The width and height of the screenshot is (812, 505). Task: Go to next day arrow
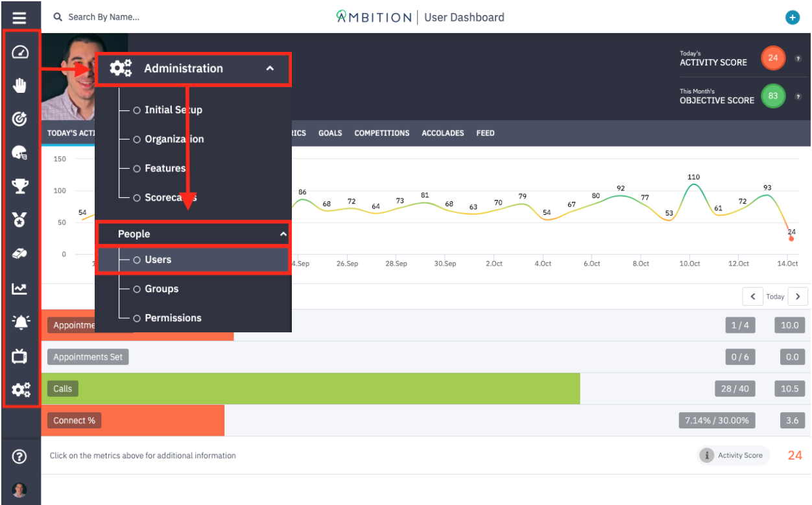coord(798,297)
